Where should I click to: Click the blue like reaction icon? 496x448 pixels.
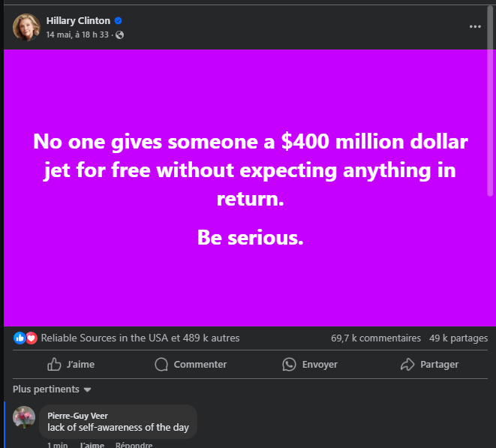[19, 338]
